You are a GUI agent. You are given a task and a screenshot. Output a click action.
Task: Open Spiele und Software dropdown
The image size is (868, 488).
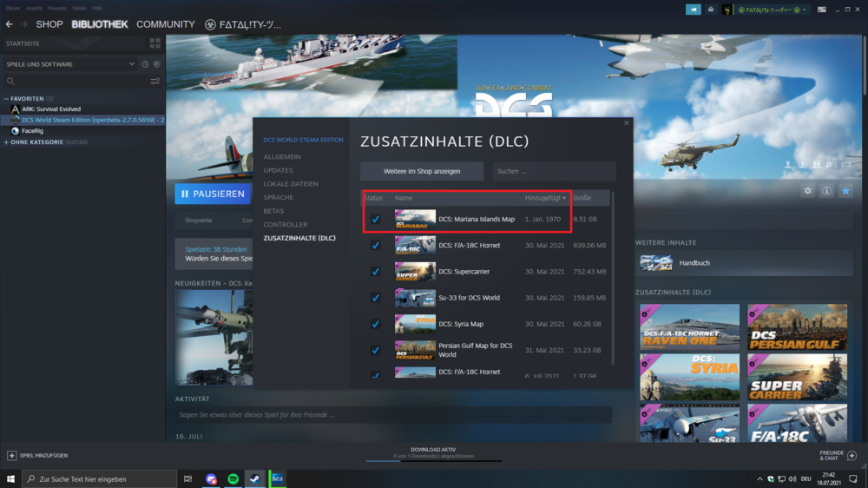70,64
